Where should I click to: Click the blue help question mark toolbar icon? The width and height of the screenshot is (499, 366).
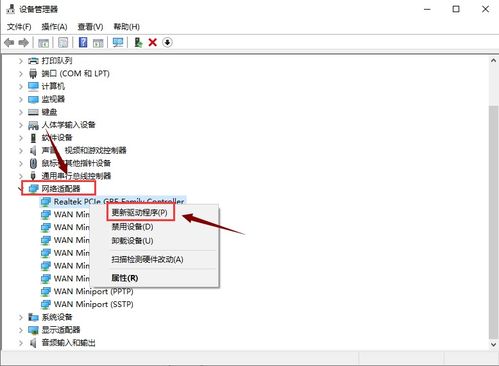pos(83,42)
